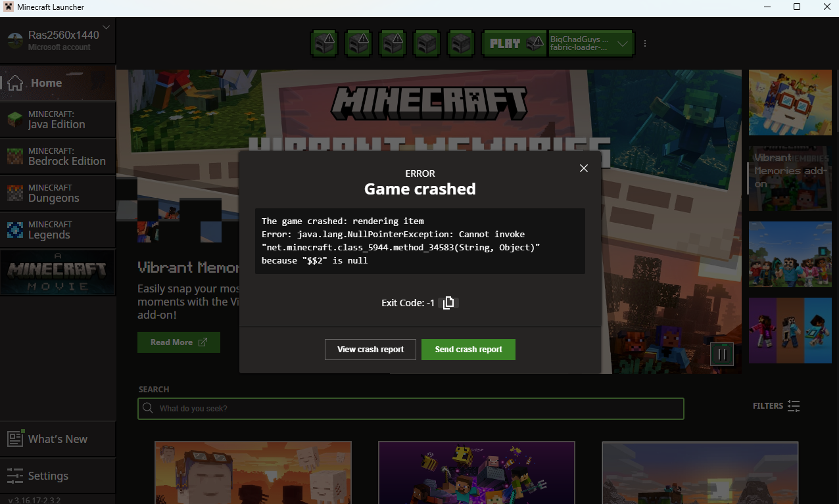839x504 pixels.
Task: Close the Game crashed error dialog
Action: tap(583, 168)
